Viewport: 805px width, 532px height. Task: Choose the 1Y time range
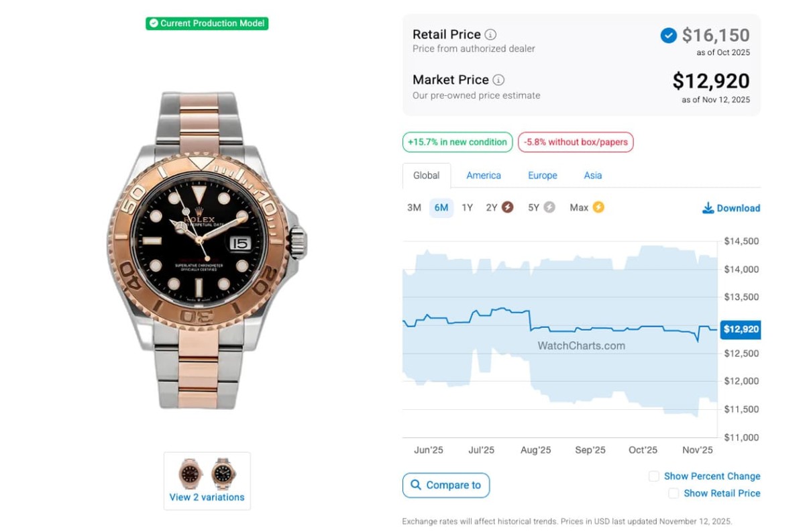(467, 208)
